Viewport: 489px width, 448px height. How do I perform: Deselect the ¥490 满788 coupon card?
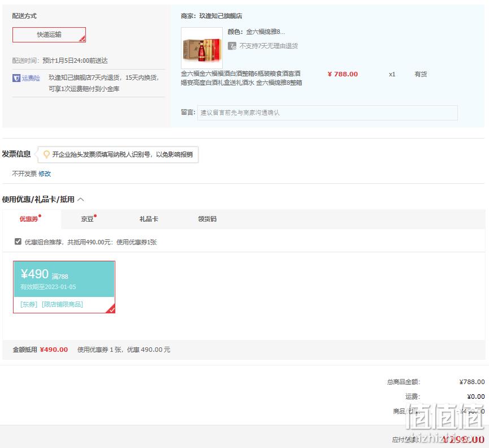coord(64,287)
